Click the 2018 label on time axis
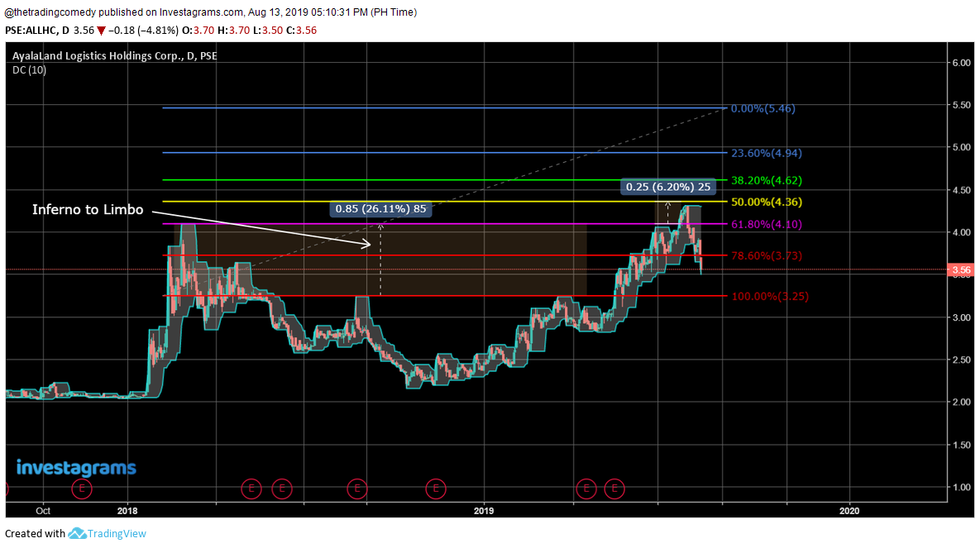 click(x=127, y=511)
